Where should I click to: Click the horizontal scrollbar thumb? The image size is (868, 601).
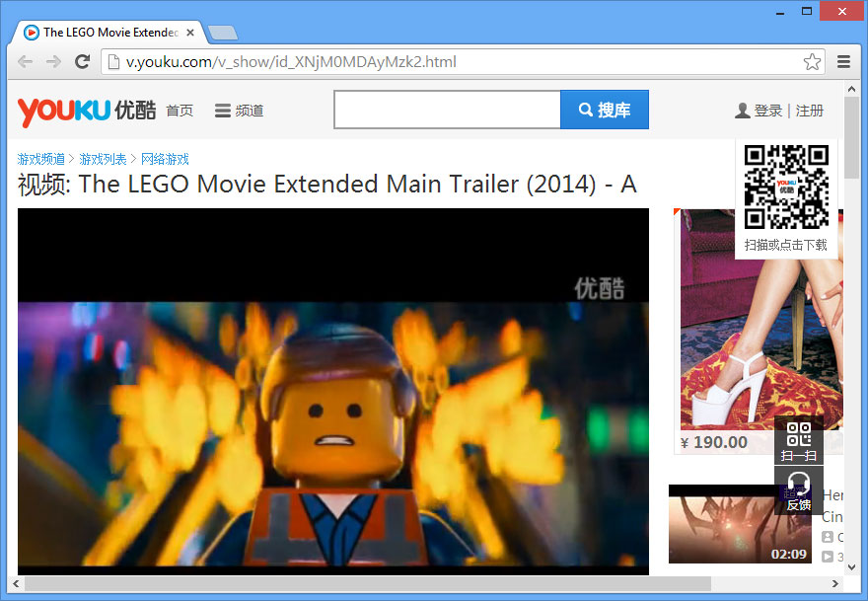click(368, 583)
